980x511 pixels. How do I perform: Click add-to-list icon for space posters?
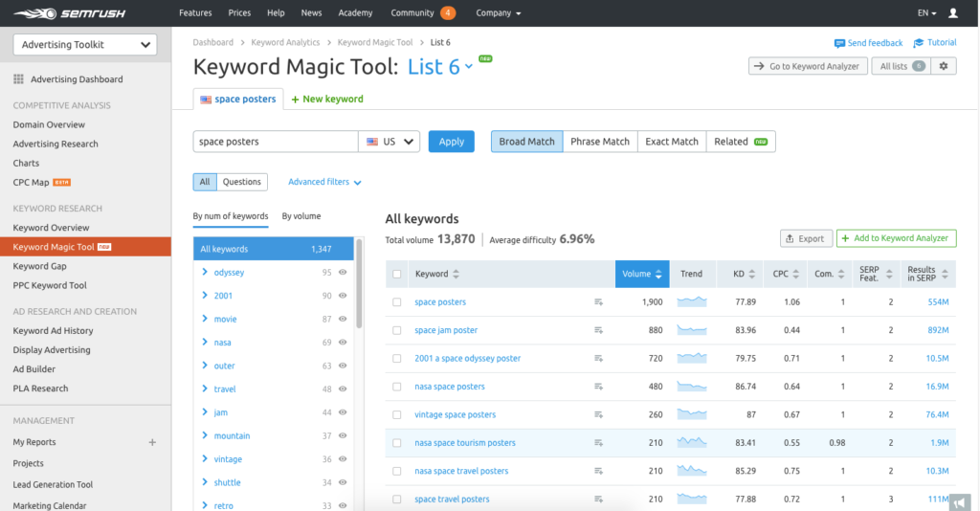598,302
